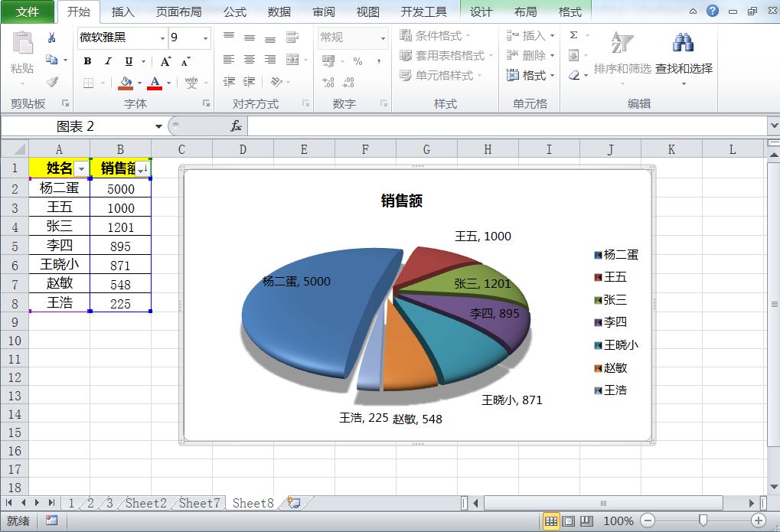
Task: Click the percent style icon
Action: pyautogui.click(x=357, y=61)
